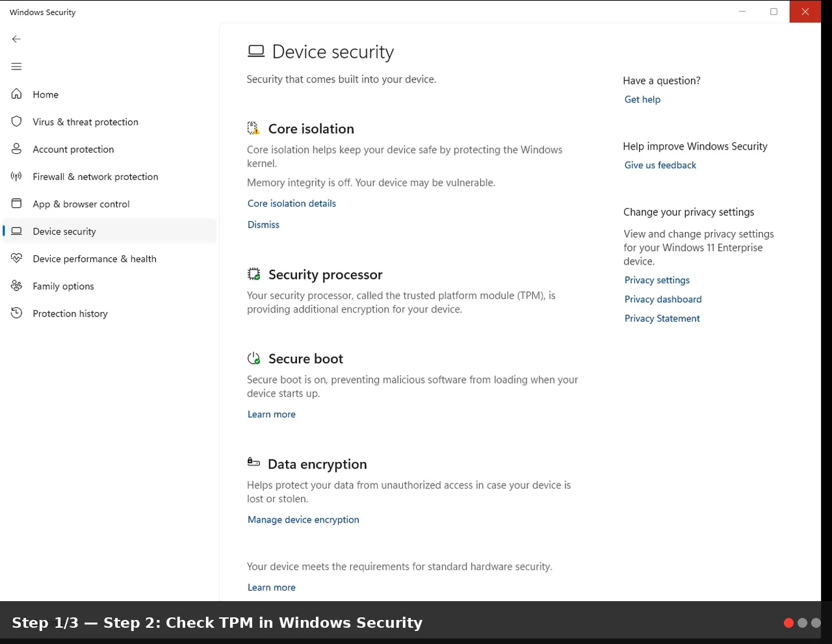The image size is (832, 644).
Task: Click the Device performance & health heart icon
Action: (17, 258)
